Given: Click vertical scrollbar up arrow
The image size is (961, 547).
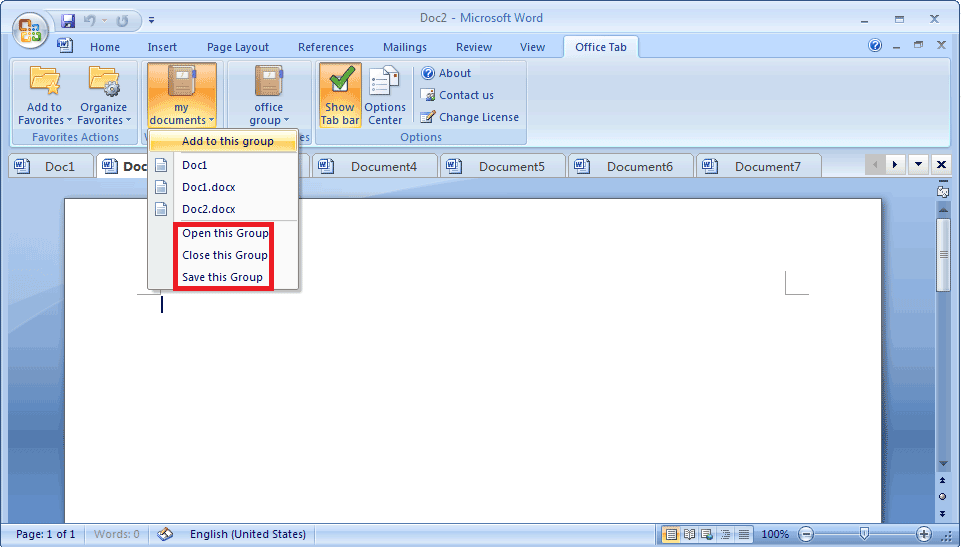Looking at the screenshot, I should [943, 210].
